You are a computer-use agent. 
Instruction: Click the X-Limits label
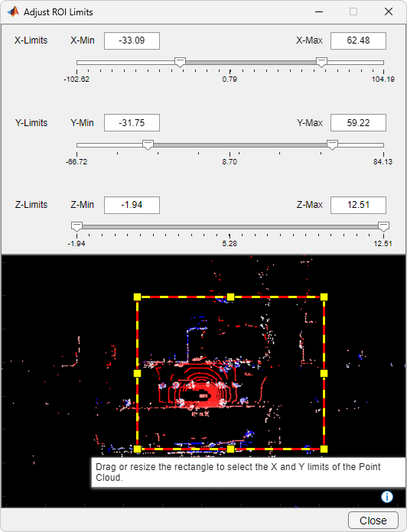(31, 41)
